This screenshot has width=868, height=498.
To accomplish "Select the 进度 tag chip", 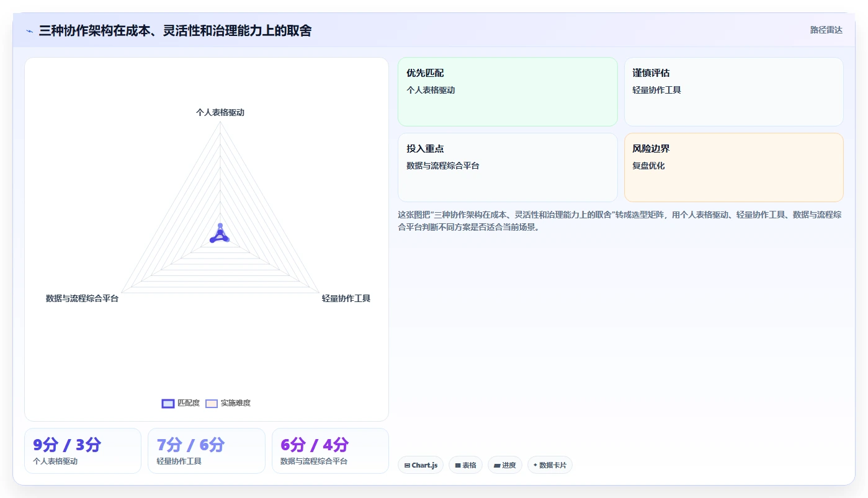I will [x=505, y=465].
